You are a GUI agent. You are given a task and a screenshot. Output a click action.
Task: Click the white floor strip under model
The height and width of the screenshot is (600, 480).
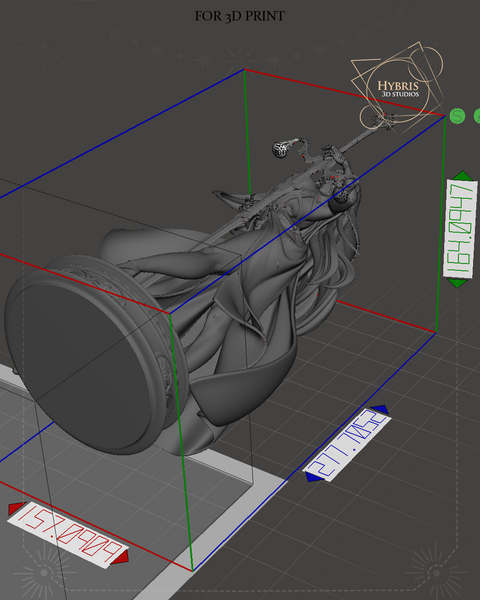[x=214, y=536]
